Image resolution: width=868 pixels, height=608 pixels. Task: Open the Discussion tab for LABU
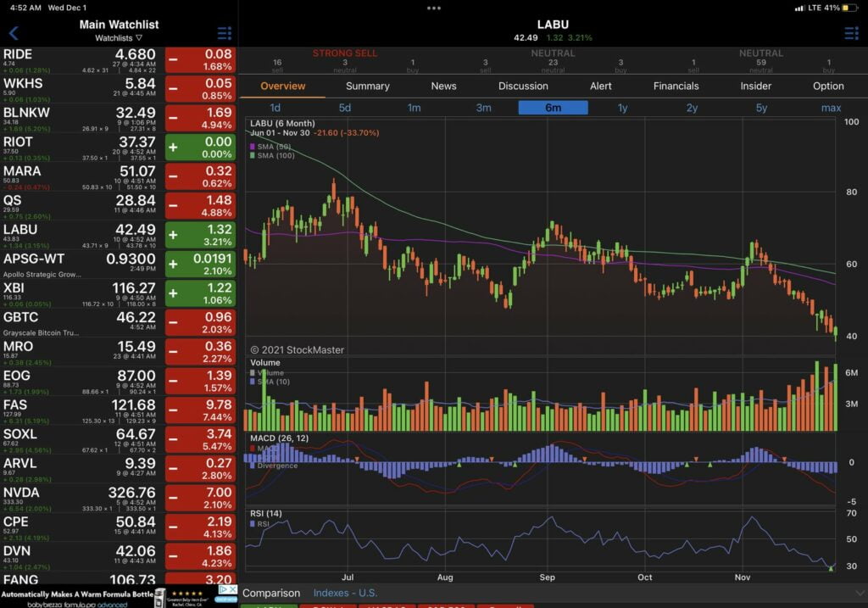coord(523,86)
